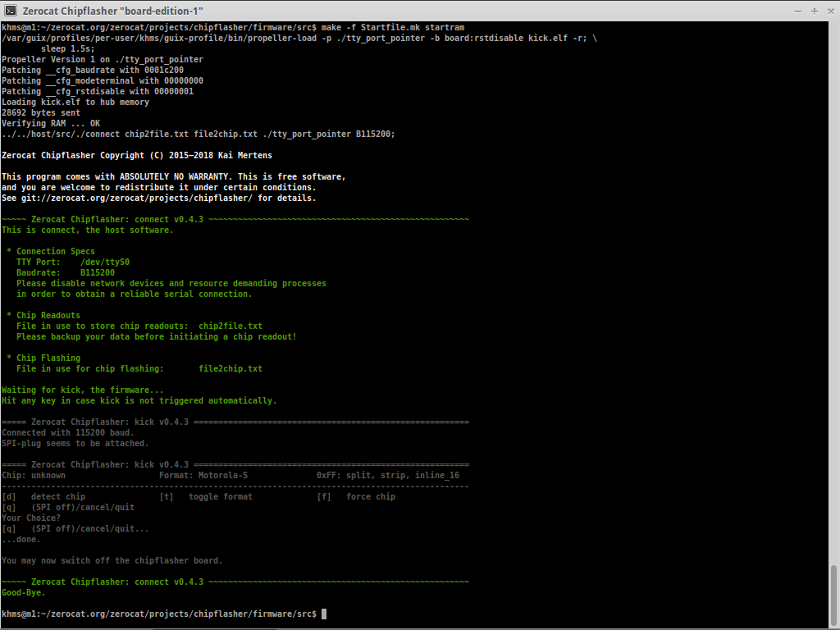Click the 'file2chip.txt' filename in Chip Flashing

click(231, 368)
